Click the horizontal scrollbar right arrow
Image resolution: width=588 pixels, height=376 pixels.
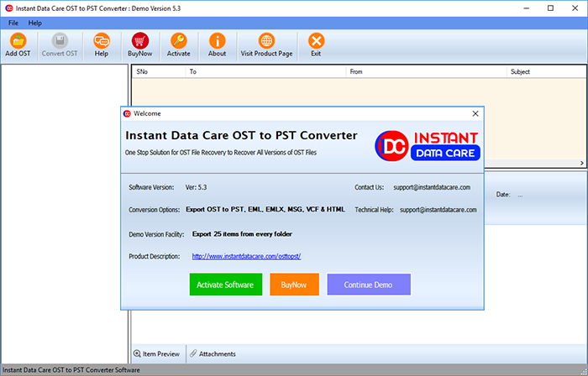tap(582, 163)
